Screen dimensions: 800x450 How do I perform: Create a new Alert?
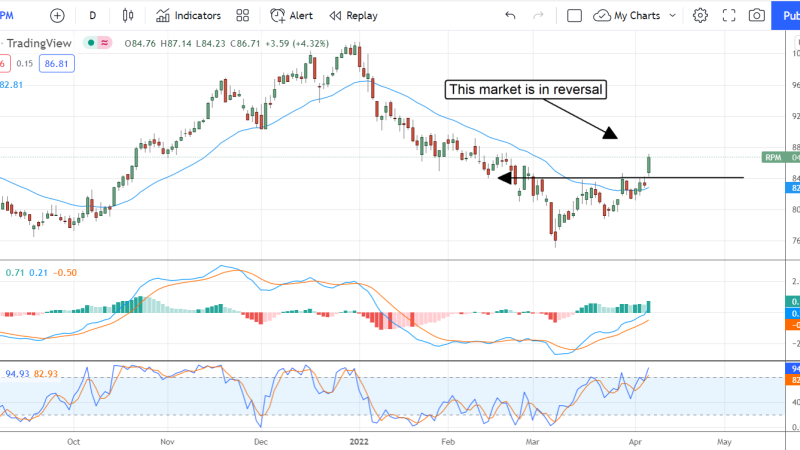tap(291, 16)
